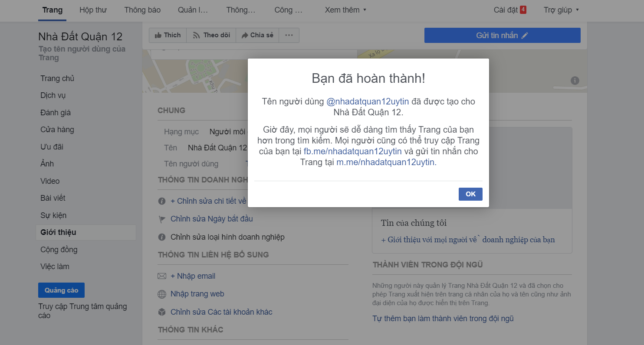Image resolution: width=644 pixels, height=345 pixels.
Task: Click the map info circle icon
Action: tap(575, 81)
